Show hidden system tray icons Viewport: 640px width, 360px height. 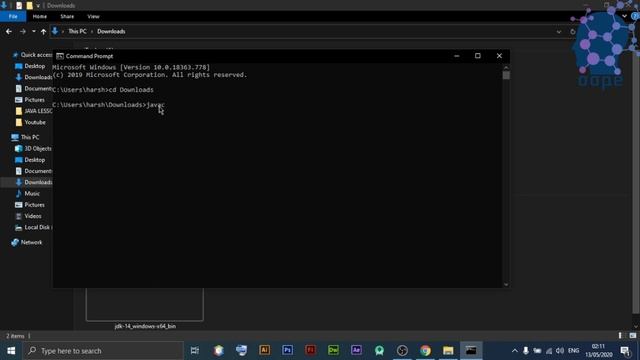click(515, 351)
